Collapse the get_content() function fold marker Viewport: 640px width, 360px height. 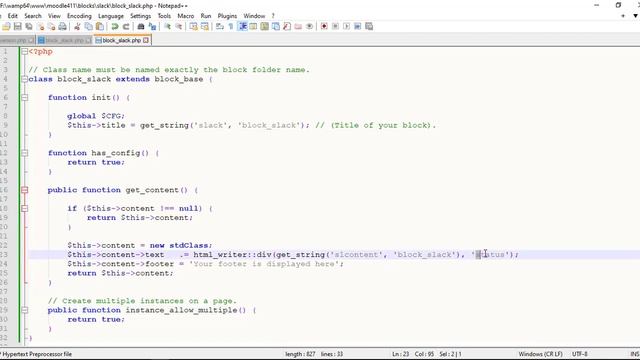[x=24, y=190]
